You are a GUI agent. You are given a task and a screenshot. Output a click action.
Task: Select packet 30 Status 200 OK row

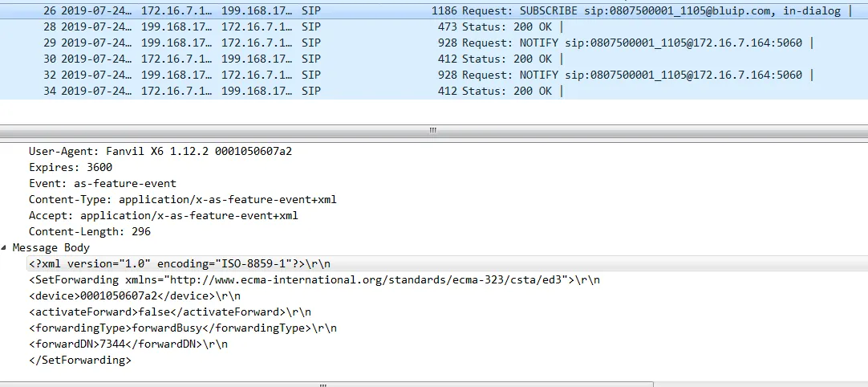coord(433,59)
